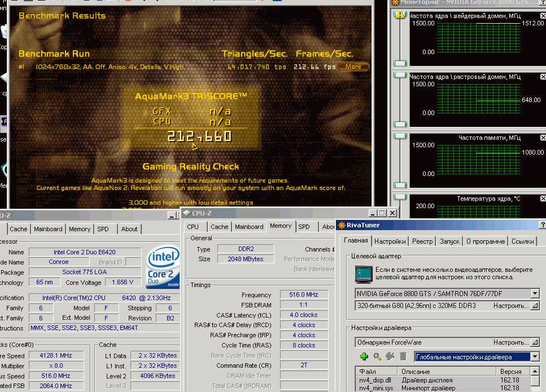Click the 1.656 V core voltage value

pos(122,282)
